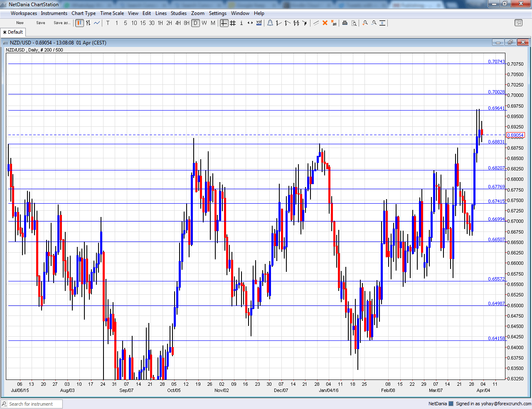Image resolution: width=532 pixels, height=409 pixels.
Task: Open the Instruments dropdown menu
Action: [x=54, y=13]
